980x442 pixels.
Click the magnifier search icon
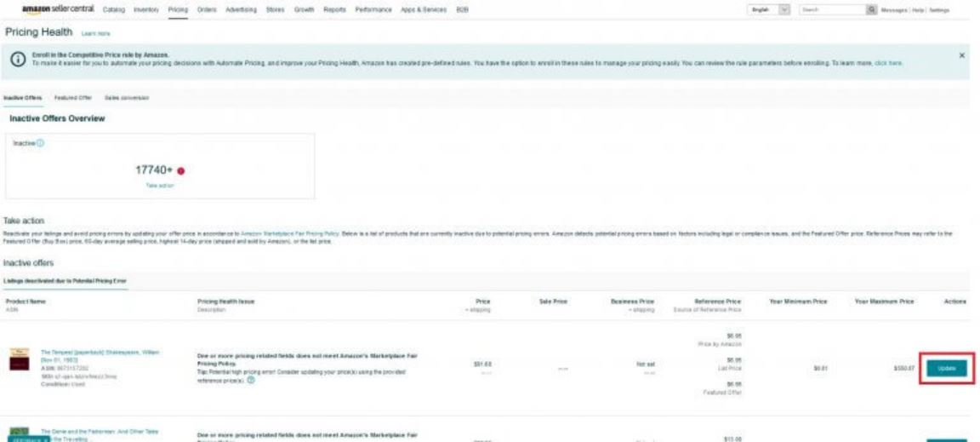click(871, 10)
